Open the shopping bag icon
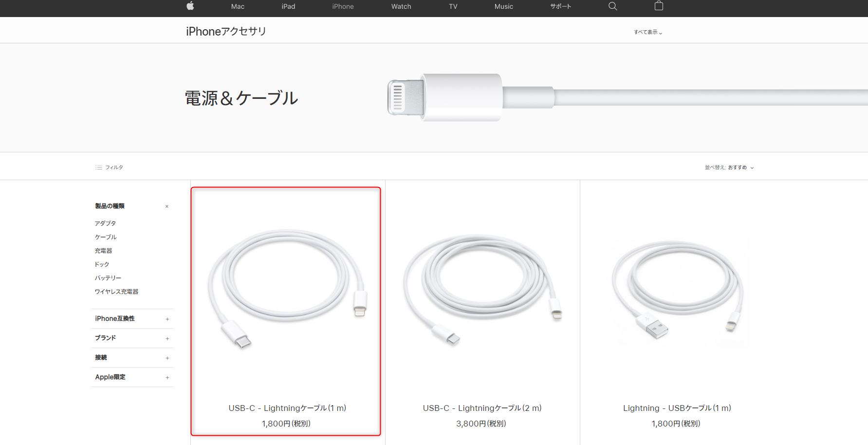Viewport: 868px width, 445px height. [x=659, y=6]
